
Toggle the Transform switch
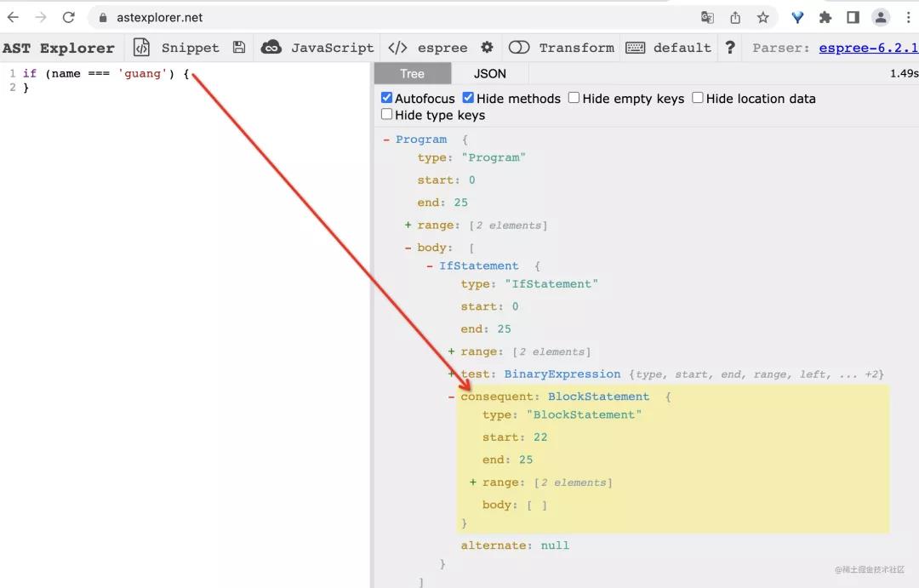pos(519,48)
